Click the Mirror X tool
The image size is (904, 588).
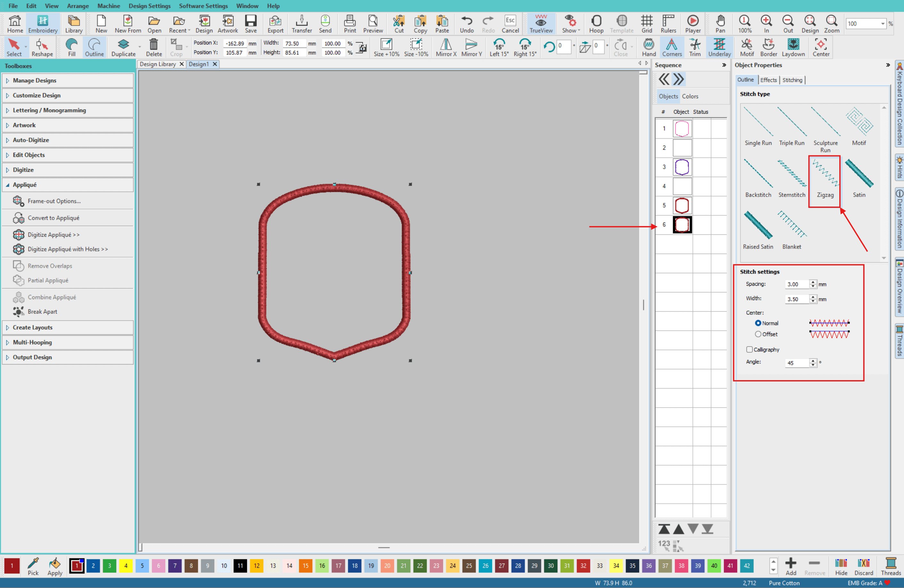pos(446,48)
